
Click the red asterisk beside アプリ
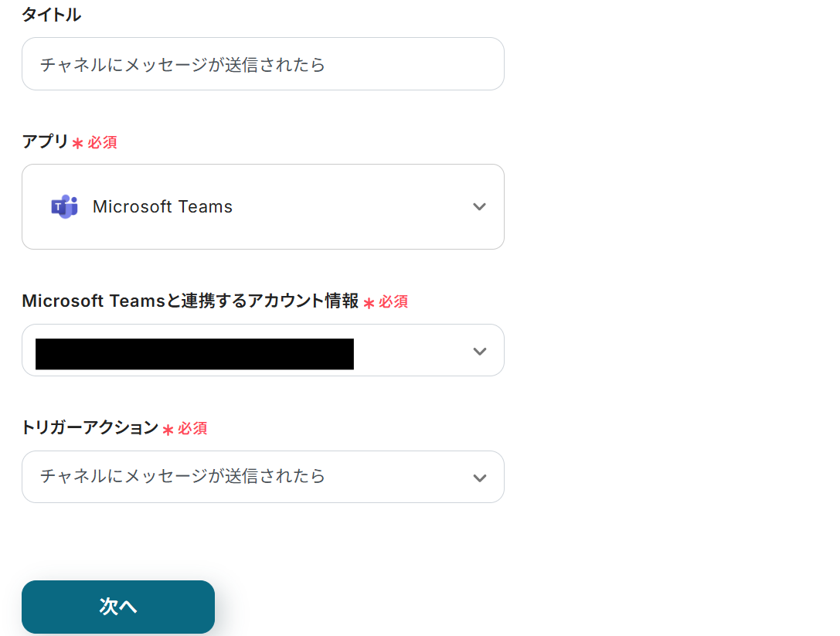point(77,144)
